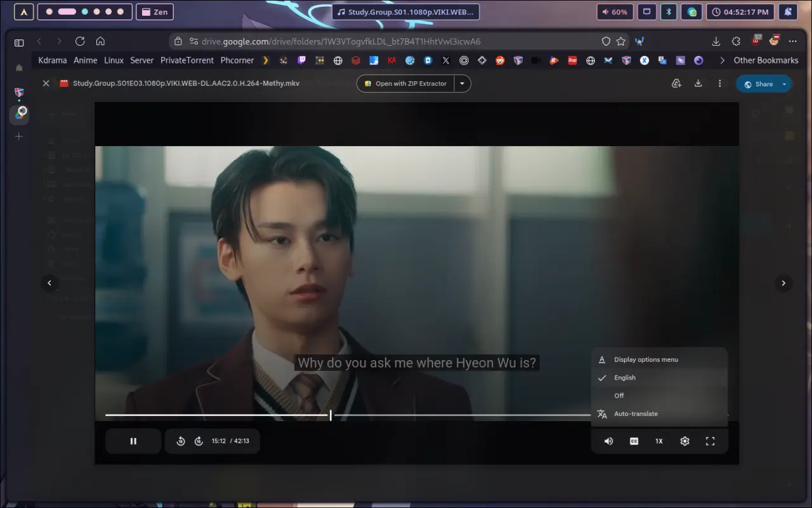Open the home tab in Zen sidebar

[x=19, y=68]
